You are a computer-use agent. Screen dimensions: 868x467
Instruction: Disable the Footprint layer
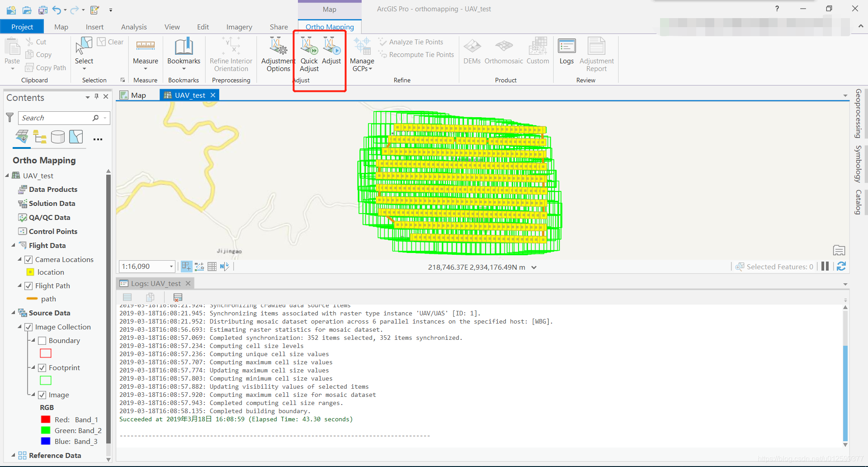(42, 367)
